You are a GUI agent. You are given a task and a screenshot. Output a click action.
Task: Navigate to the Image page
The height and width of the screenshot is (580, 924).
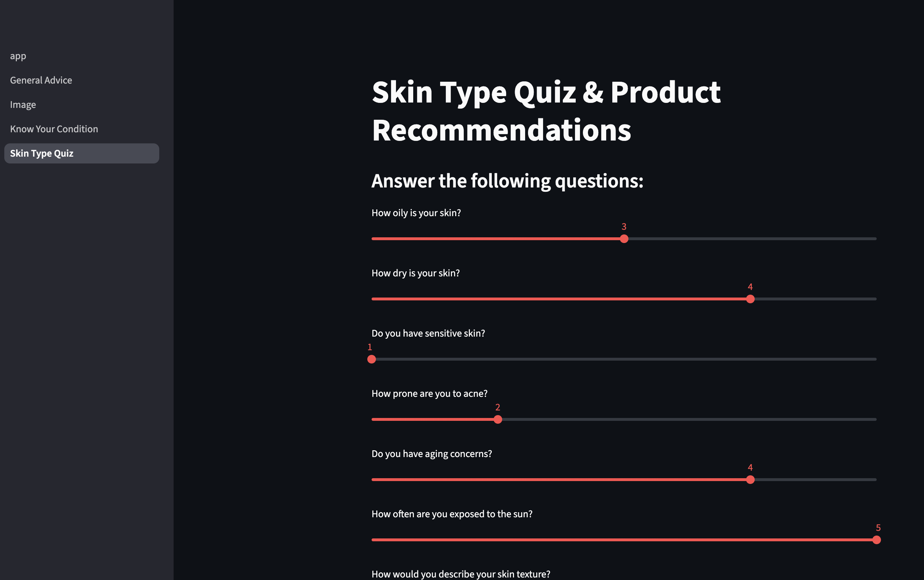click(x=23, y=104)
